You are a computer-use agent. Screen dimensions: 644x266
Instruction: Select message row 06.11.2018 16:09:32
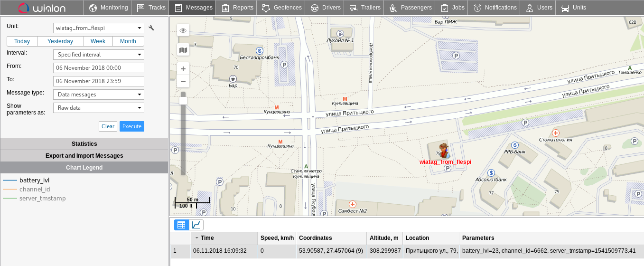click(x=407, y=250)
